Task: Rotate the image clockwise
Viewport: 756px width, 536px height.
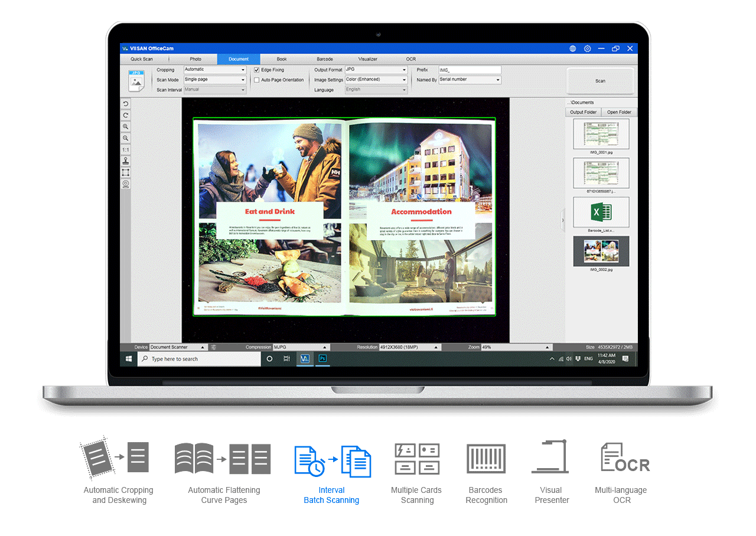Action: coord(126,115)
